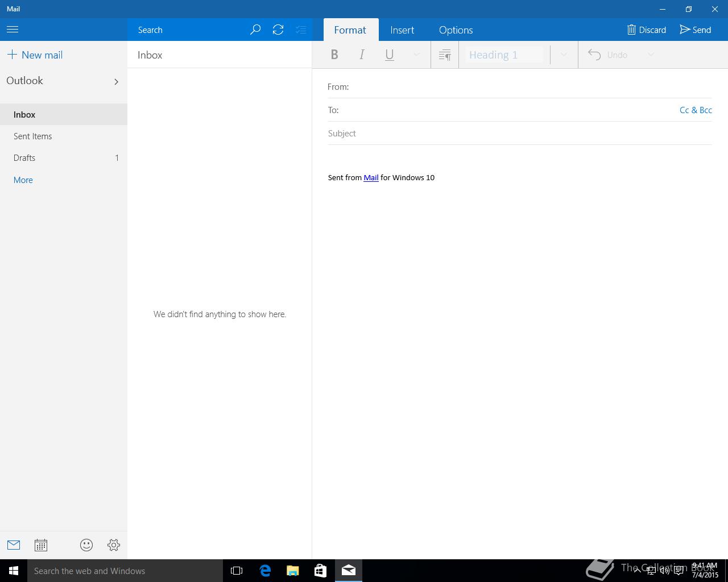728x582 pixels.
Task: Select the Heading 1 style box
Action: (504, 55)
